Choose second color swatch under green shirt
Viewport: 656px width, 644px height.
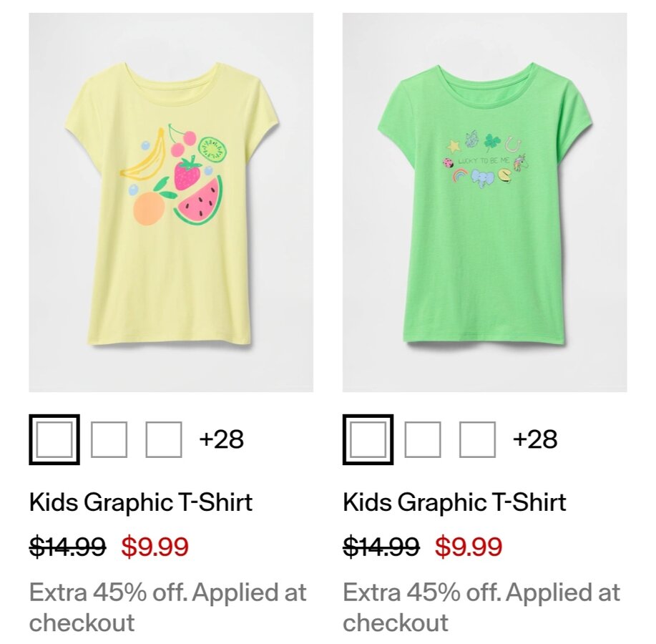(x=423, y=439)
